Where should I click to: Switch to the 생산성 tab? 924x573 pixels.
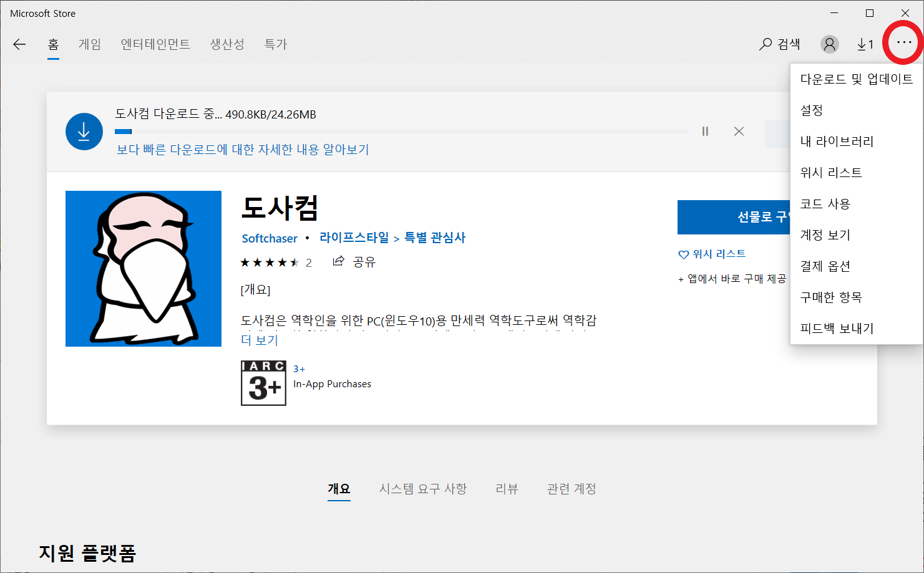pos(227,44)
